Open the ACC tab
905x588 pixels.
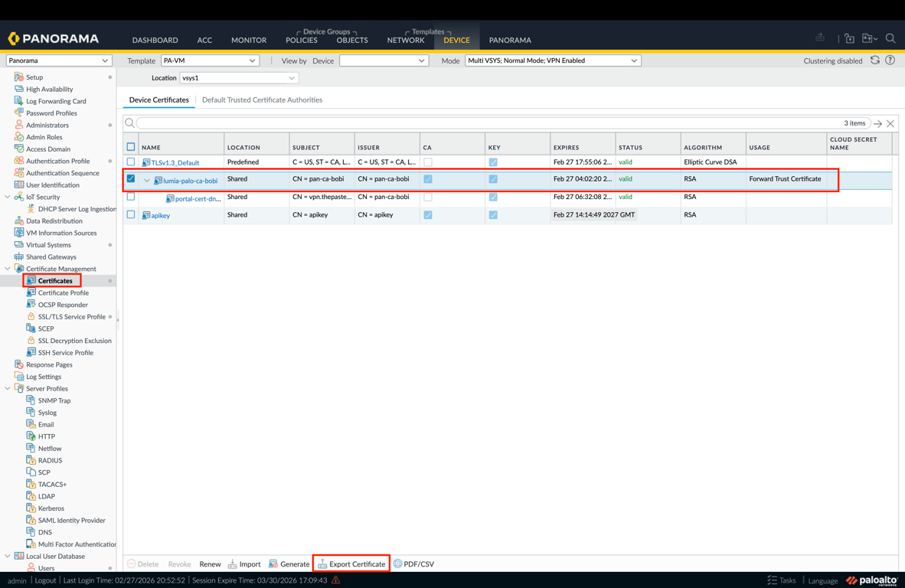[204, 40]
